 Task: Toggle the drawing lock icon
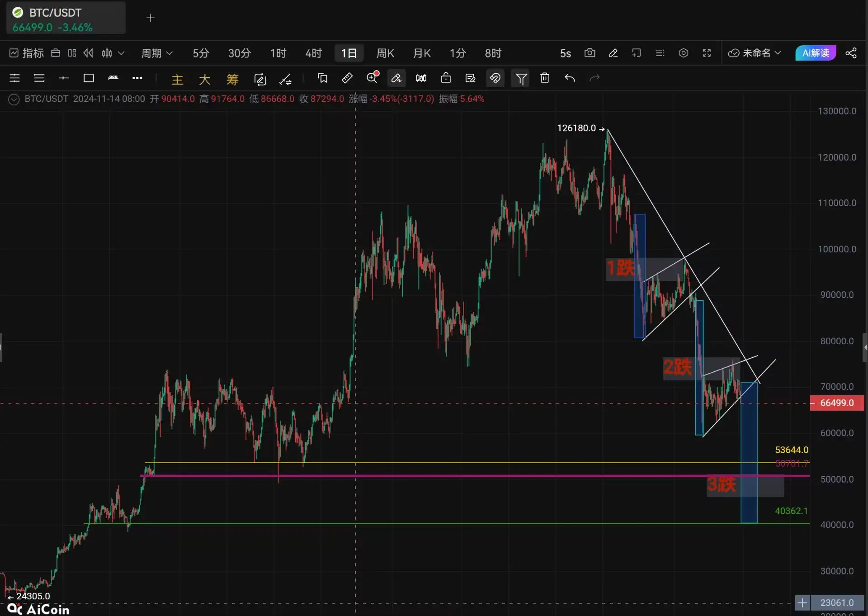tap(446, 78)
